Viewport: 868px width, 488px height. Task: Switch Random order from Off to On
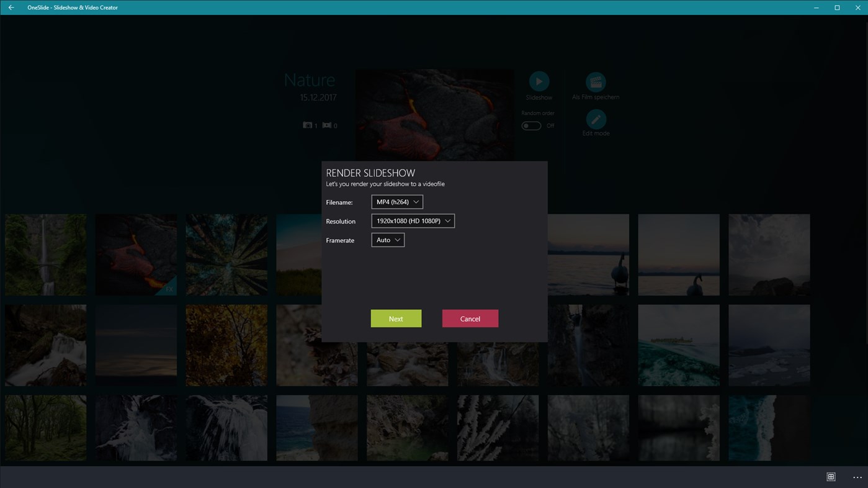point(531,125)
